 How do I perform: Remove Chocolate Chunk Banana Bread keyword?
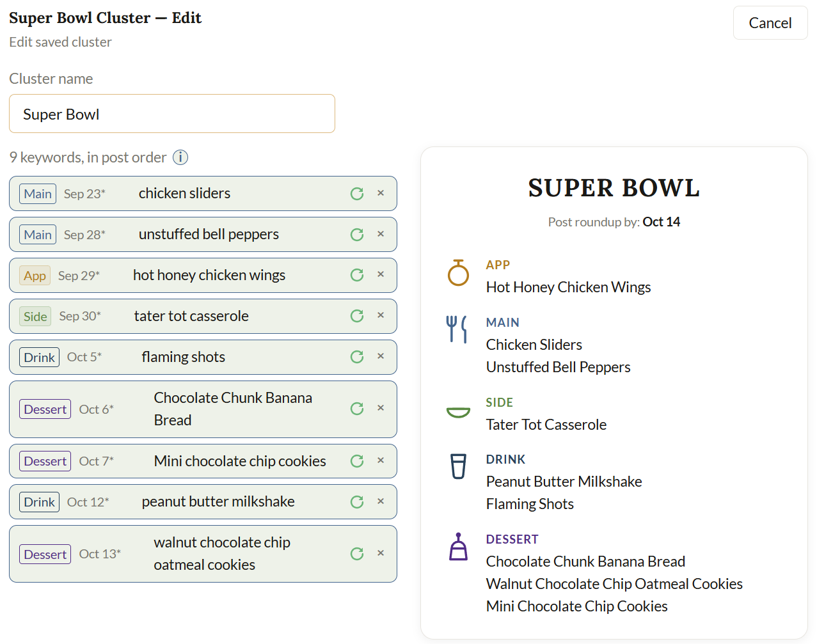click(381, 408)
